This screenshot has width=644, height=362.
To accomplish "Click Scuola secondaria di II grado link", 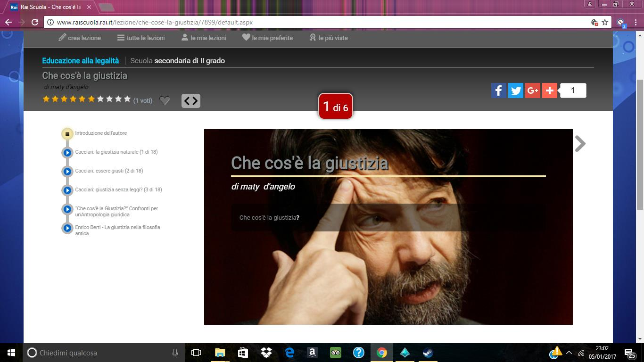I will click(177, 61).
